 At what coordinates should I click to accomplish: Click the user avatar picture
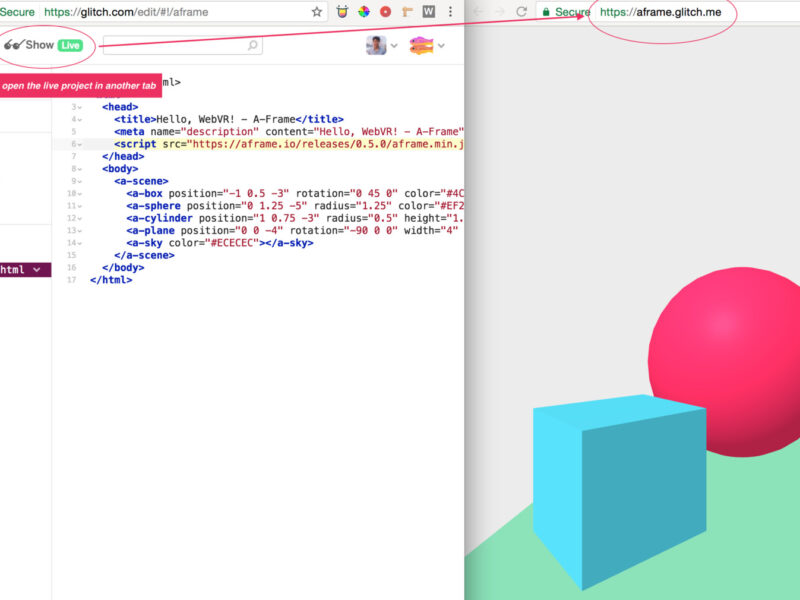(377, 45)
